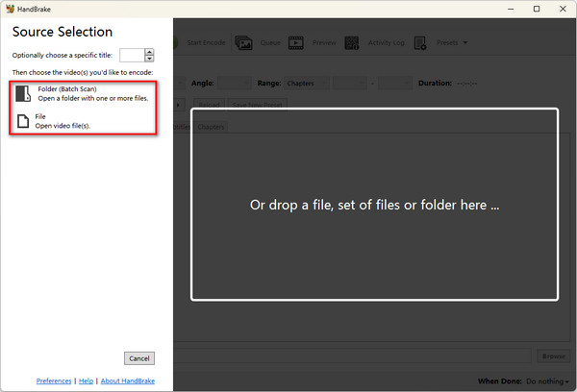
Task: Expand the Presets dropdown arrow
Action: click(465, 42)
